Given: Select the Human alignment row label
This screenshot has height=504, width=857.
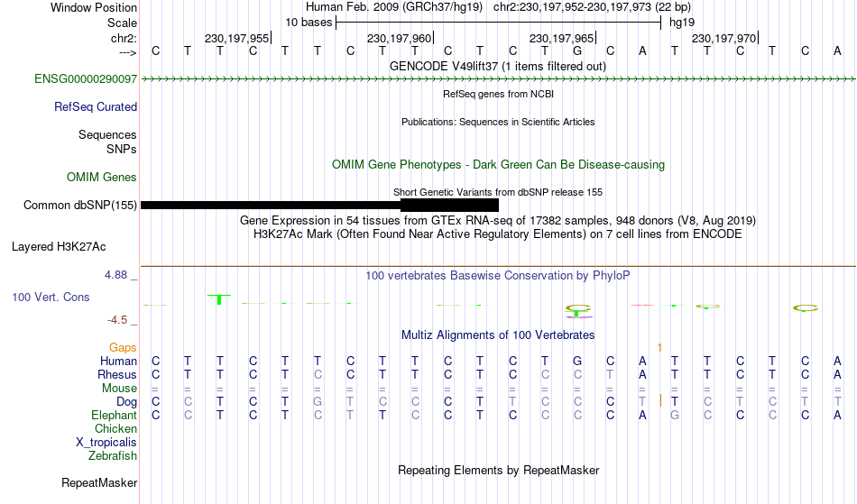Looking at the screenshot, I should pos(118,361).
